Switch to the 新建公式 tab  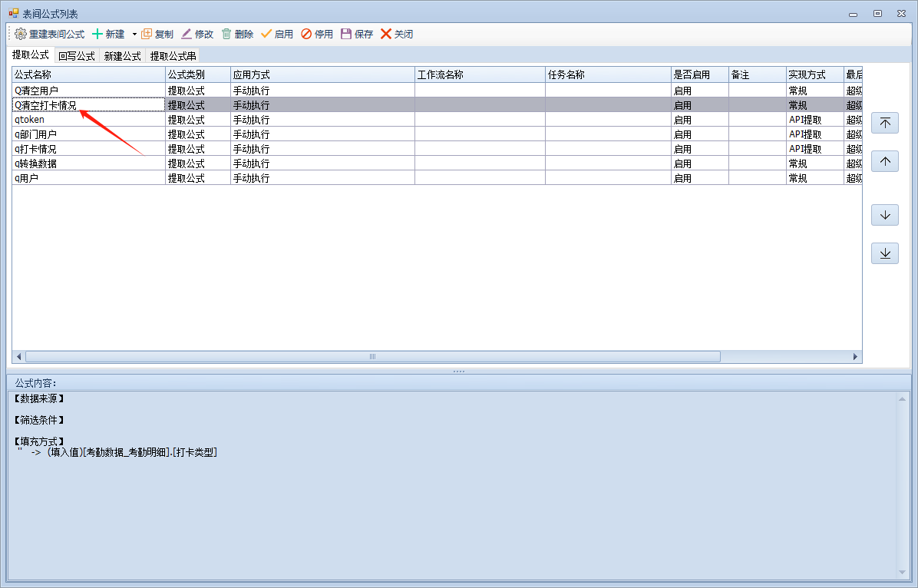pos(123,56)
